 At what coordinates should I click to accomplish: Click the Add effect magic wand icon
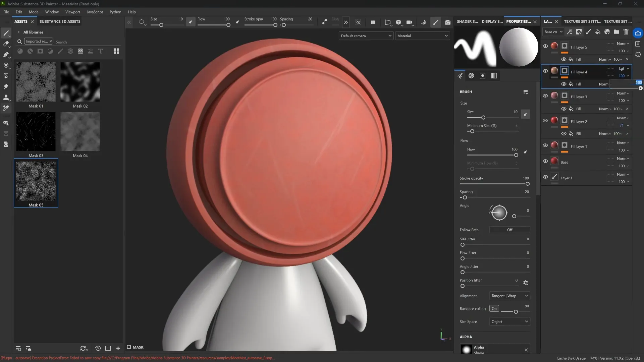(x=569, y=32)
